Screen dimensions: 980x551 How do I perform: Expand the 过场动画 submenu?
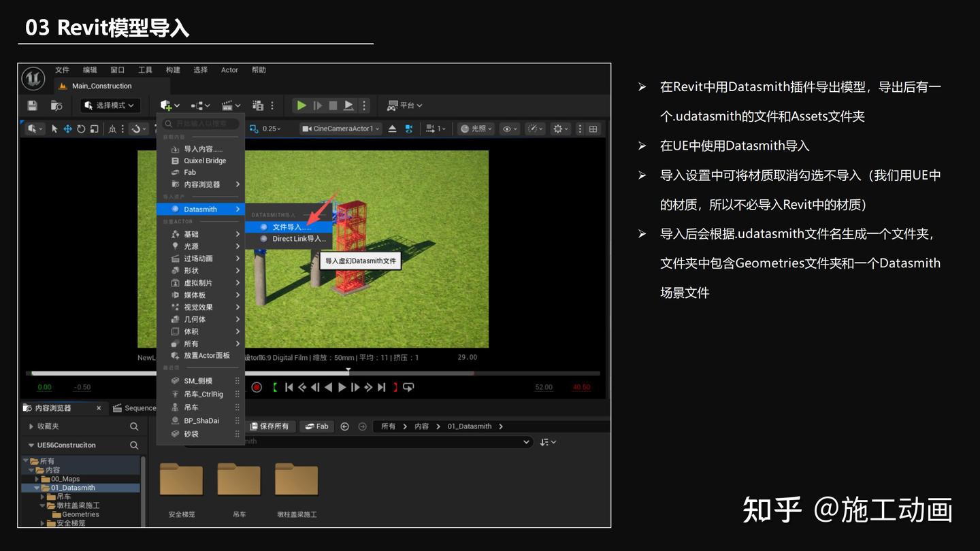200,258
